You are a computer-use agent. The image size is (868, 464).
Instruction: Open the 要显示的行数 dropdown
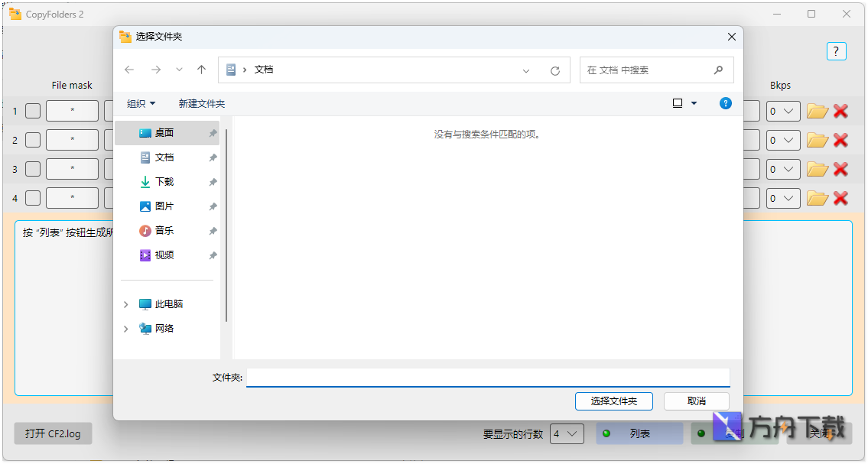(567, 433)
